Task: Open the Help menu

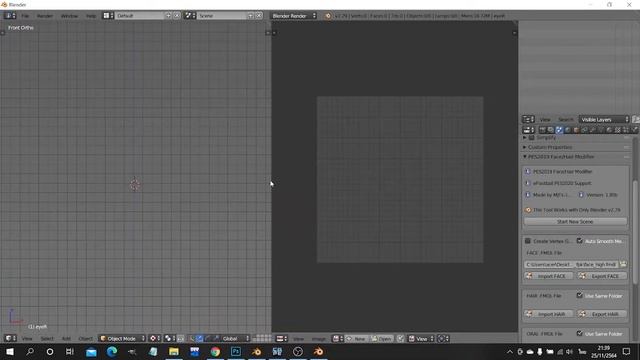Action: point(91,16)
